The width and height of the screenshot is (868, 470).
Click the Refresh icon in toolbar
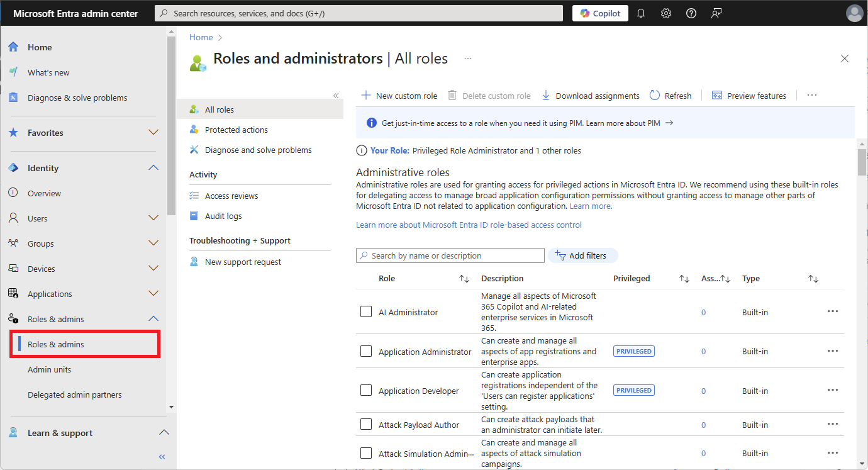pyautogui.click(x=655, y=96)
